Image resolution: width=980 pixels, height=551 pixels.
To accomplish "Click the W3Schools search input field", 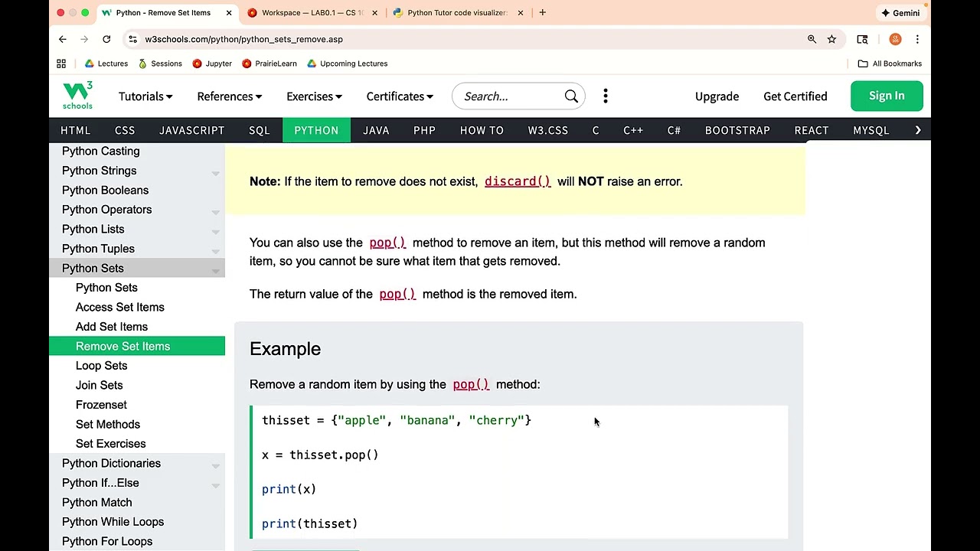I will coord(509,96).
